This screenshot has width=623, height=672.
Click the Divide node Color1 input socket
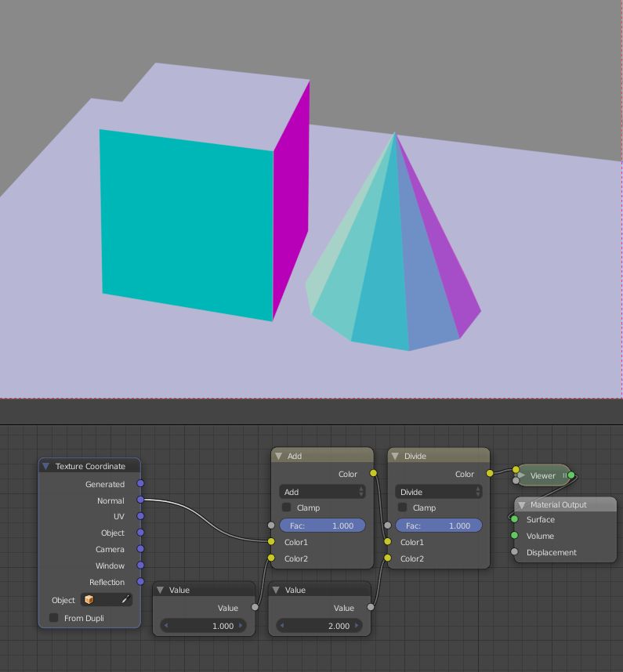388,542
